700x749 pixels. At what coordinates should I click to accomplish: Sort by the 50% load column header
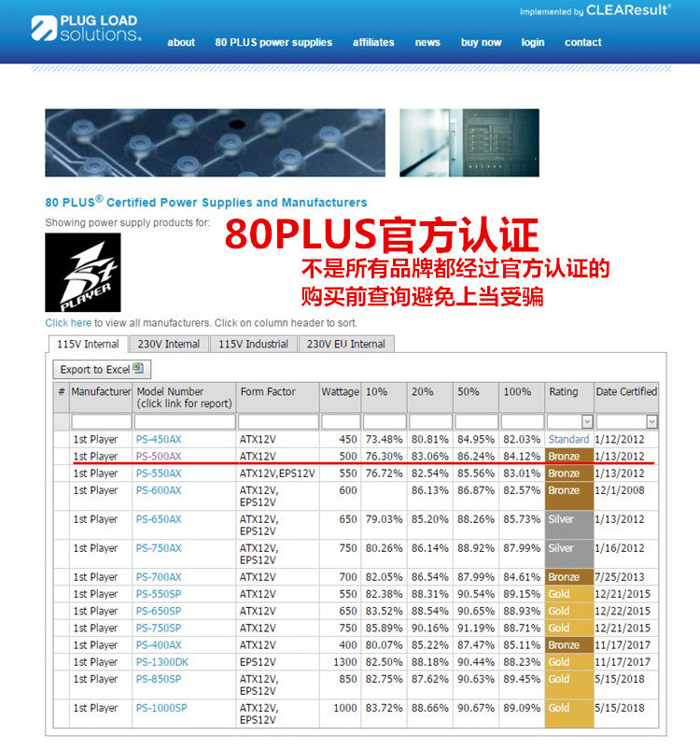pos(476,397)
